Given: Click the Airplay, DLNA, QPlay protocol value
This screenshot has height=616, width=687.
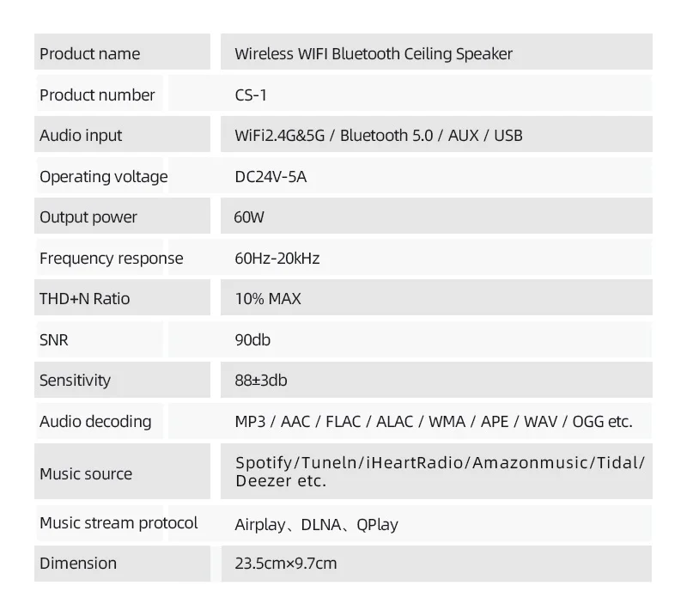Looking at the screenshot, I should click(316, 524).
